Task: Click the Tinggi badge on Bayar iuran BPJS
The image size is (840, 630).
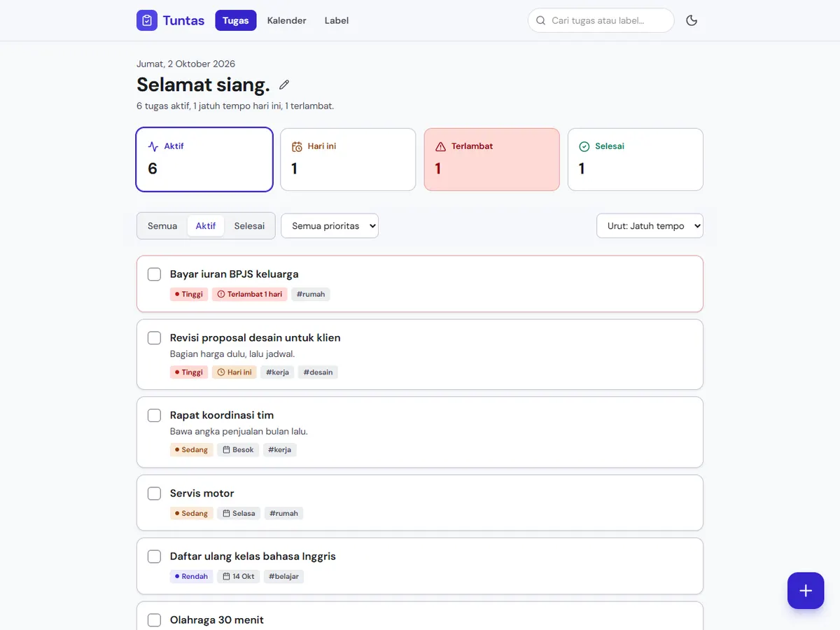Action: pyautogui.click(x=189, y=294)
